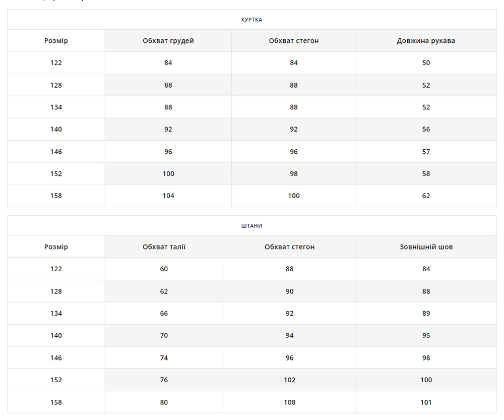Click waist value 60 in pants table

[x=164, y=269]
